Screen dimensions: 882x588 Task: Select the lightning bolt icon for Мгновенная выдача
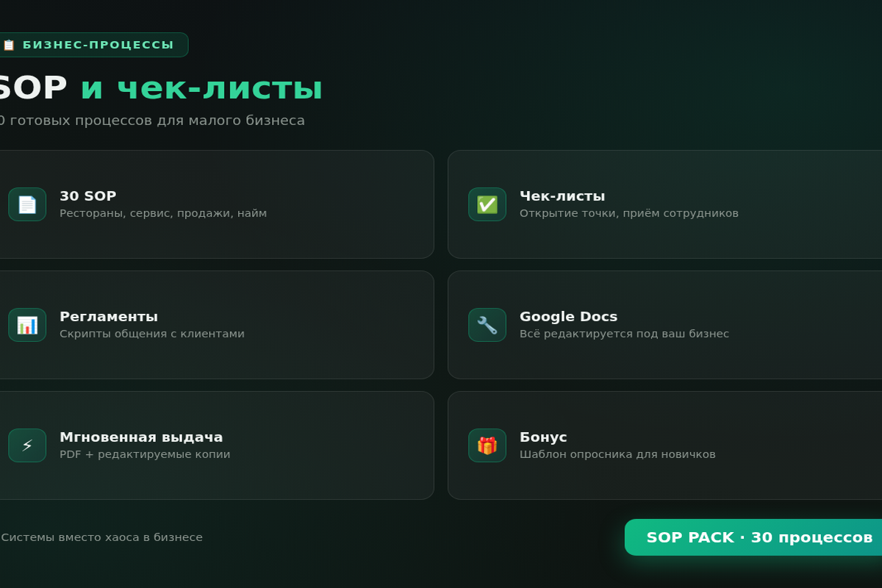[x=27, y=445]
